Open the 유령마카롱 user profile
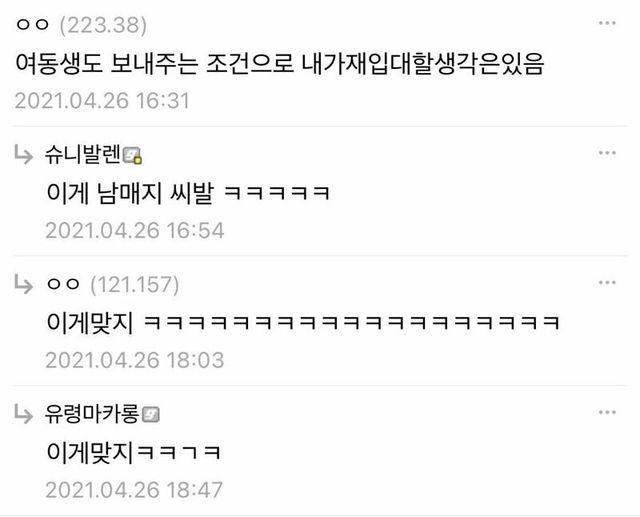The image size is (640, 517). 92,414
